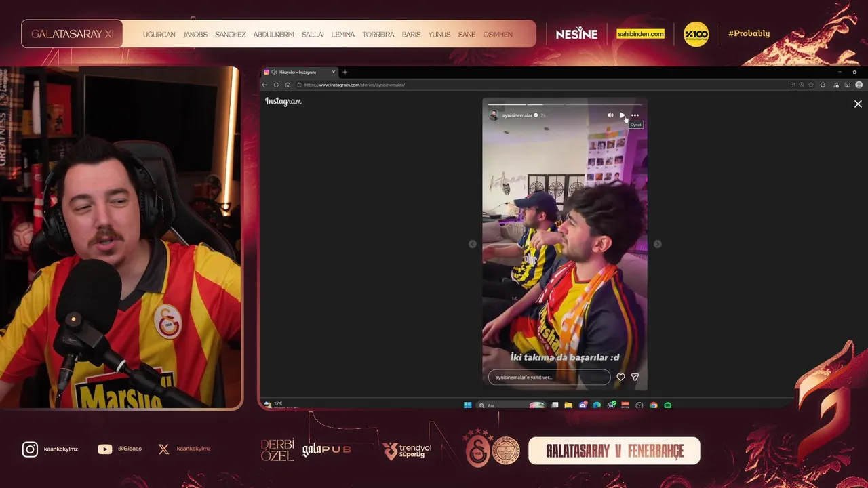Click player name UĞURCAN in lineup
This screenshot has height=488, width=868.
click(159, 35)
